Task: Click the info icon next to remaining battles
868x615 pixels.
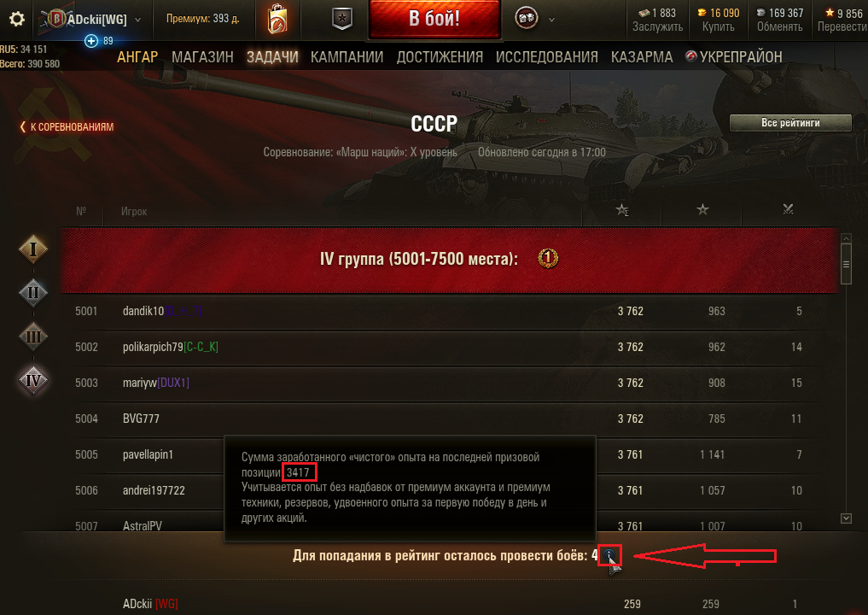Action: click(609, 554)
